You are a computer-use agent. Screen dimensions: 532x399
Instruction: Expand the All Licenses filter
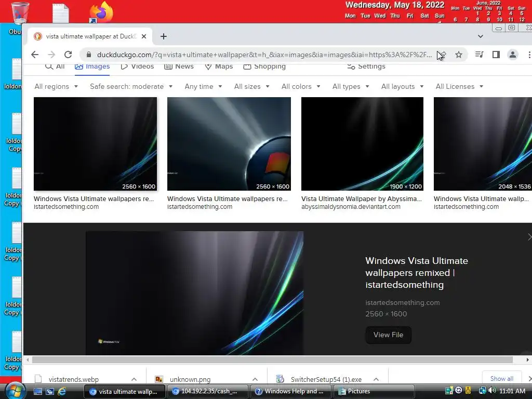(x=459, y=87)
